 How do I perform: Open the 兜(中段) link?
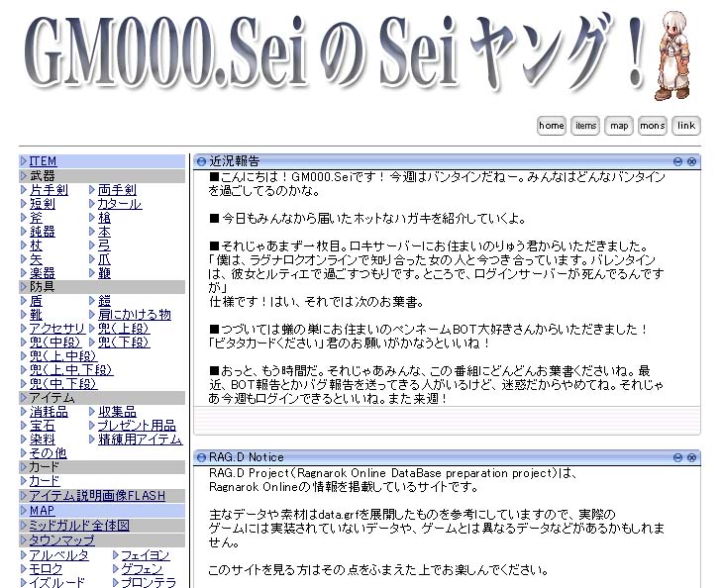pyautogui.click(x=55, y=342)
